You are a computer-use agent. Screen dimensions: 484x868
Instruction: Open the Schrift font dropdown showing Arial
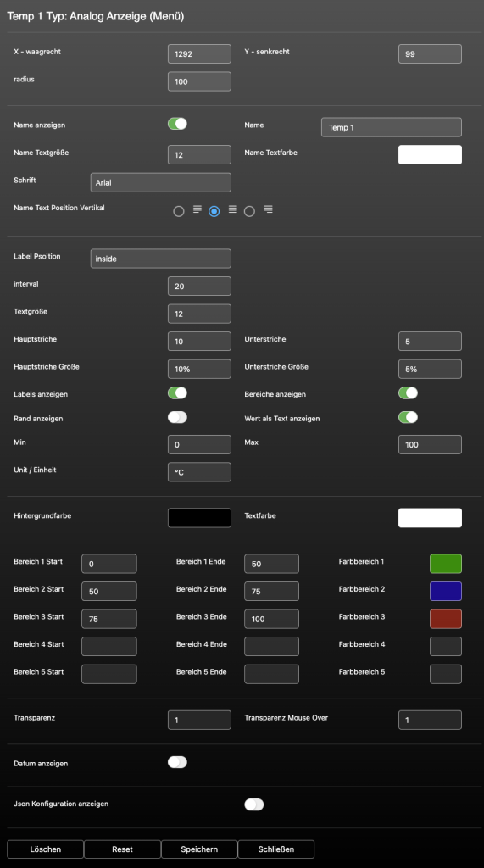160,182
